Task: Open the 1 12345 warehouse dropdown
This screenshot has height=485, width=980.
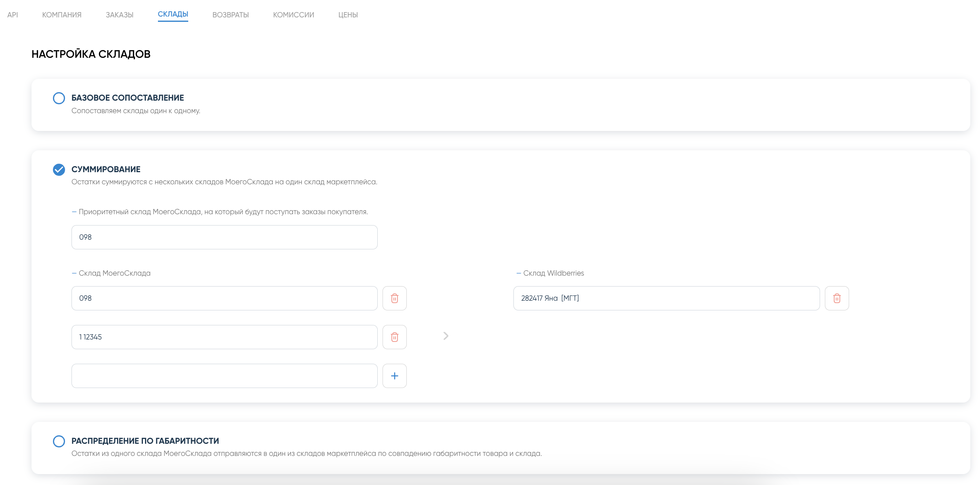Action: click(x=224, y=337)
